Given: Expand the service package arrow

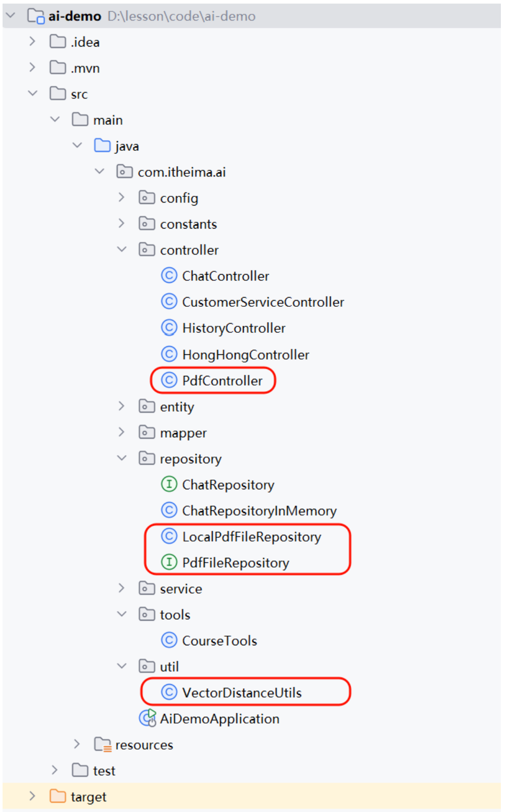Looking at the screenshot, I should [121, 588].
